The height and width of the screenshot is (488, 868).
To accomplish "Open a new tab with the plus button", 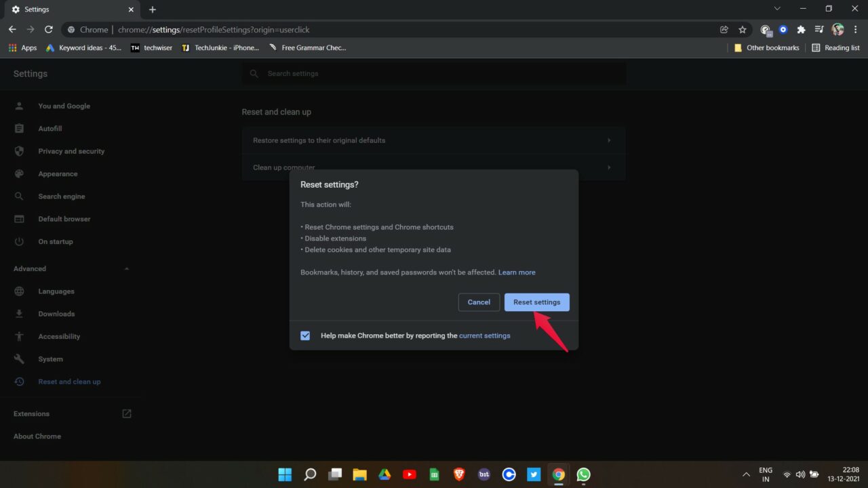I will (x=153, y=9).
